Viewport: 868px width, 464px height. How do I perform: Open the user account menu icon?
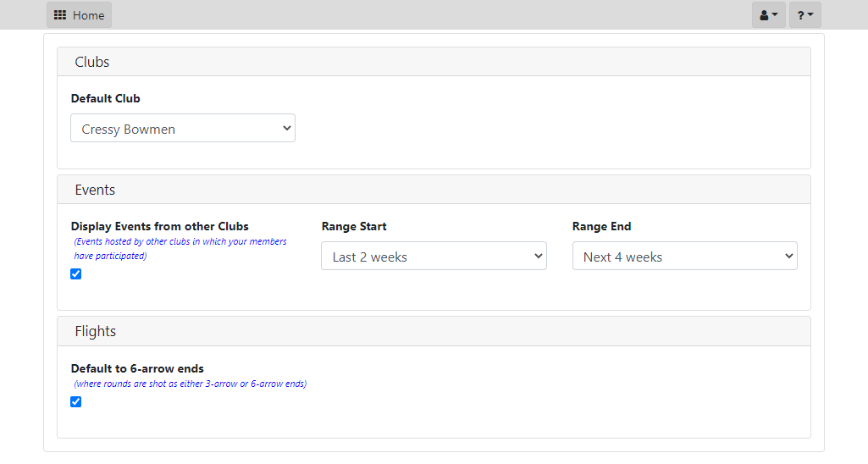[x=768, y=15]
